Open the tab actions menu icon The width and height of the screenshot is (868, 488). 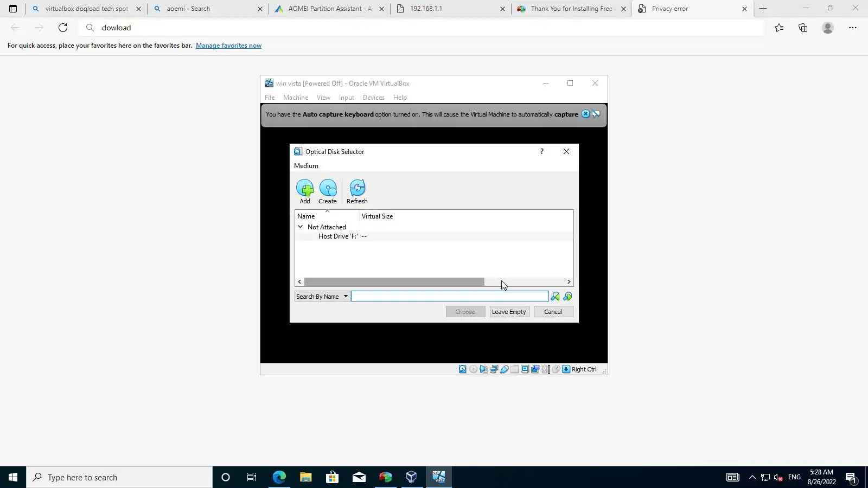[x=13, y=9]
